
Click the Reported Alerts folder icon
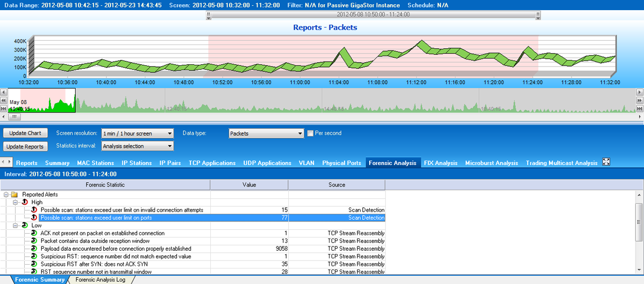pos(14,195)
